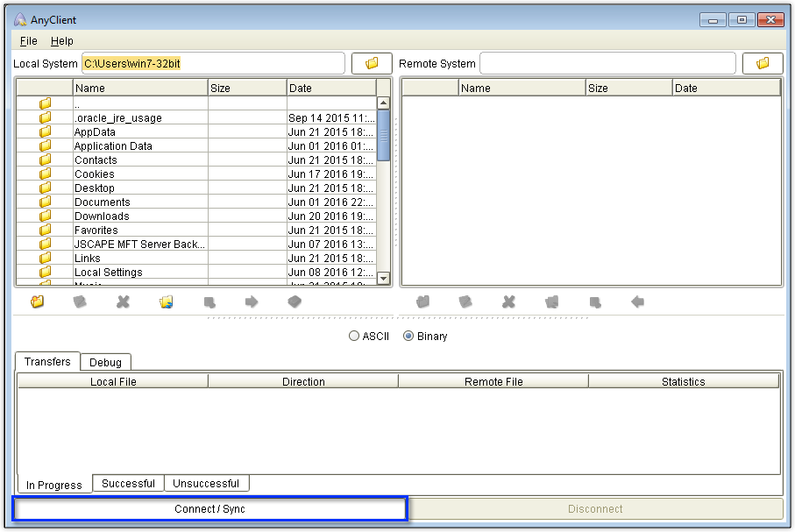Click the remote delete X icon

[508, 301]
